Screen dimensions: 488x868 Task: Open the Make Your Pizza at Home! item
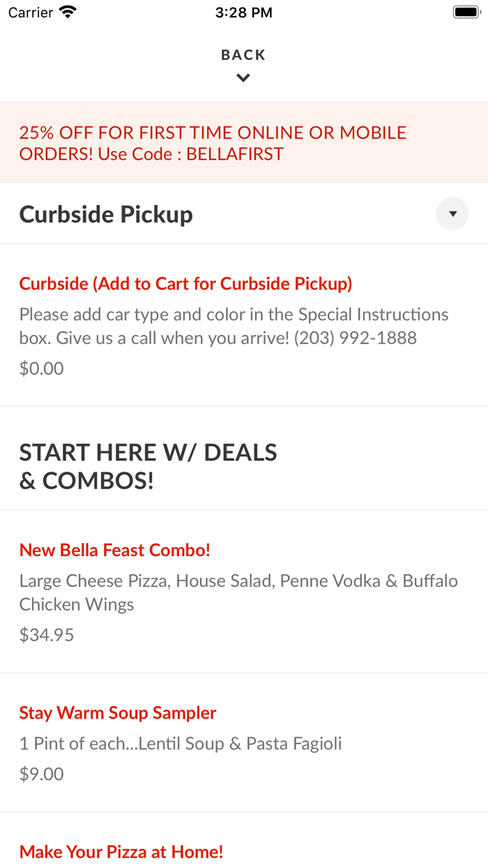click(x=121, y=851)
